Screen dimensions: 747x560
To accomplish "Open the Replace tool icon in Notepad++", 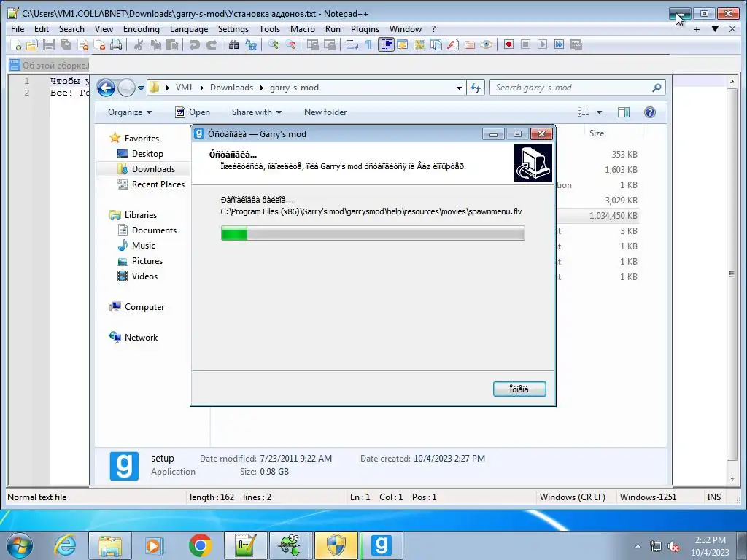I will pos(251,44).
